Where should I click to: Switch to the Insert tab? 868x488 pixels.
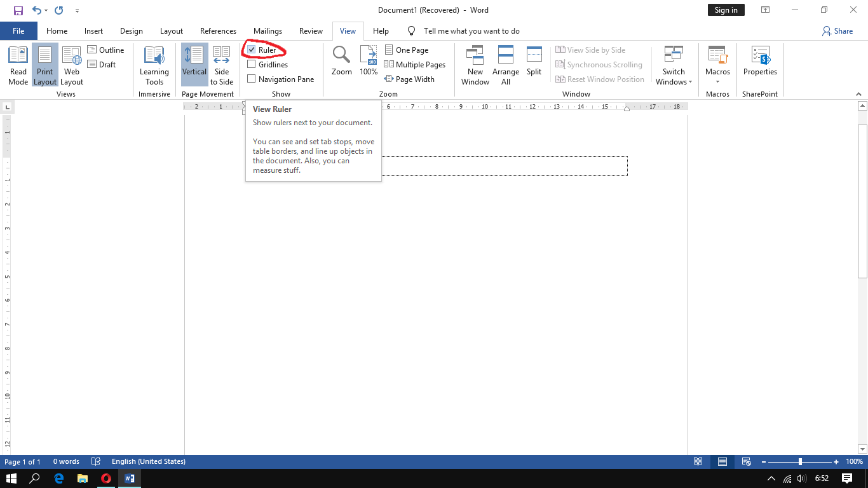coord(93,31)
